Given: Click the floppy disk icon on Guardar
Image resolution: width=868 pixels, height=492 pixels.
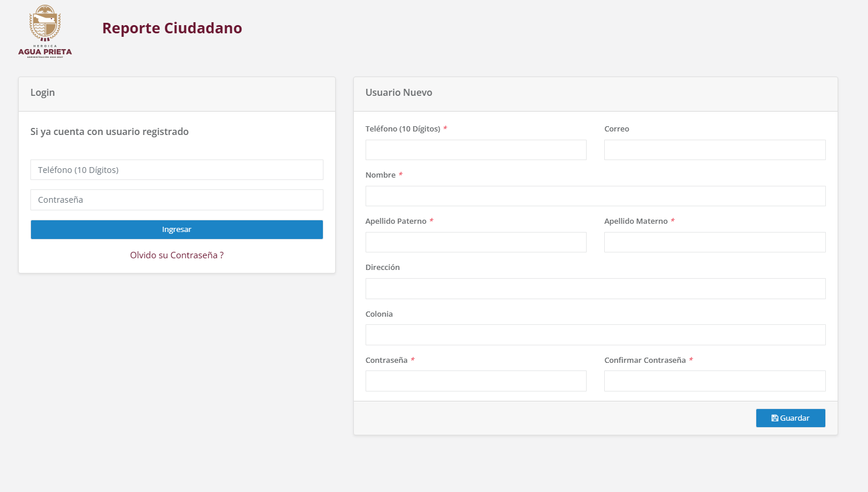Looking at the screenshot, I should tap(774, 418).
